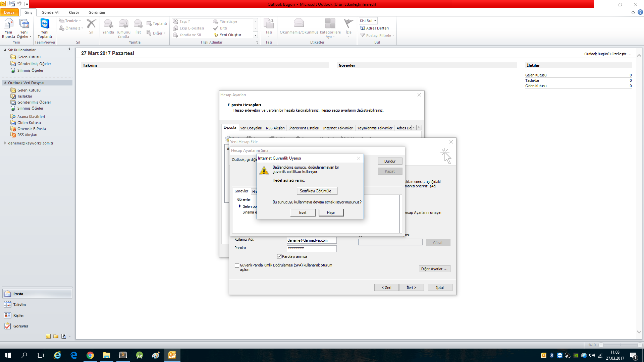Toggle Parolayı anımsa checkbox

click(x=279, y=256)
